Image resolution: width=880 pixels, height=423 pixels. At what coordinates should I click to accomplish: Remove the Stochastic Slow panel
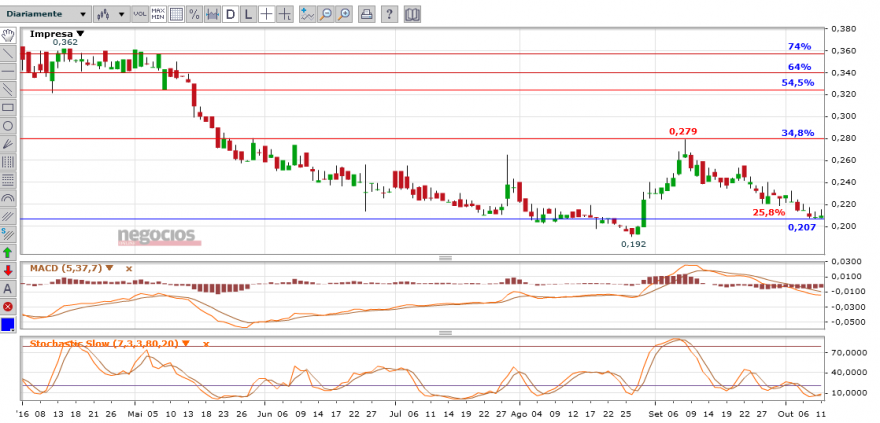[207, 343]
